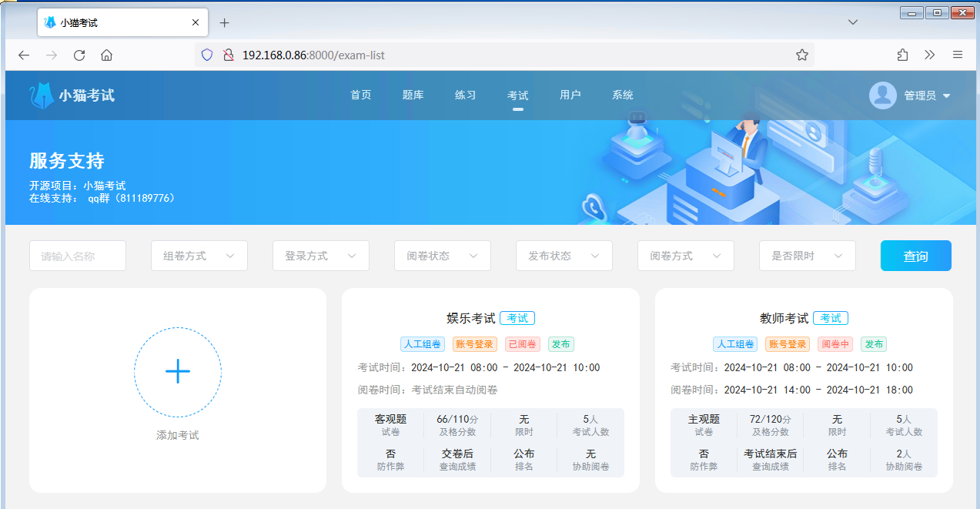Bookmark this page with star icon
980x509 pixels.
click(801, 55)
